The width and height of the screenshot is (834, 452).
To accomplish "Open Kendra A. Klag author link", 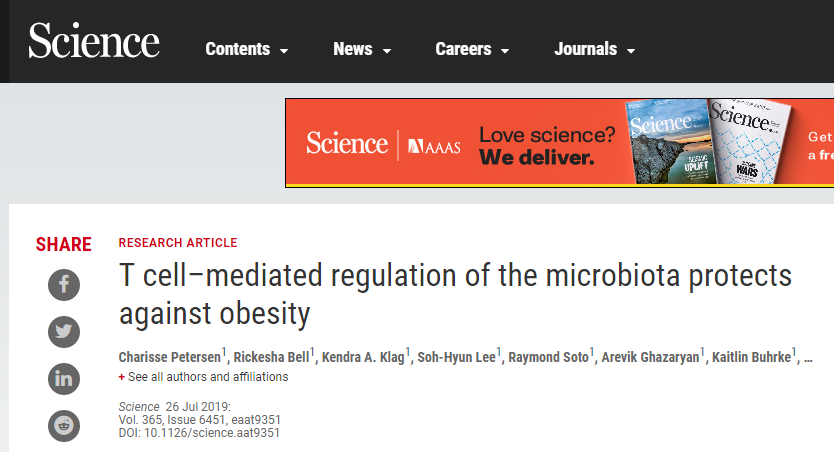I will pos(363,357).
